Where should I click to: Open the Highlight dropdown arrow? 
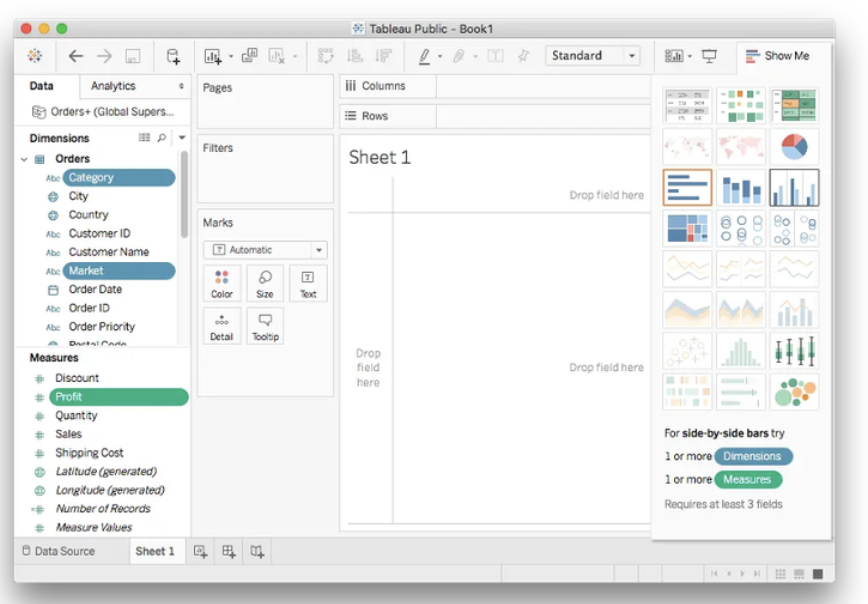[x=440, y=56]
